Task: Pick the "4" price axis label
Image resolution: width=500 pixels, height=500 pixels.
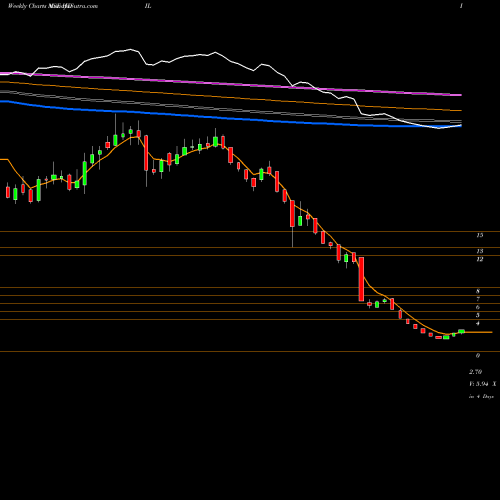Action: point(478,323)
